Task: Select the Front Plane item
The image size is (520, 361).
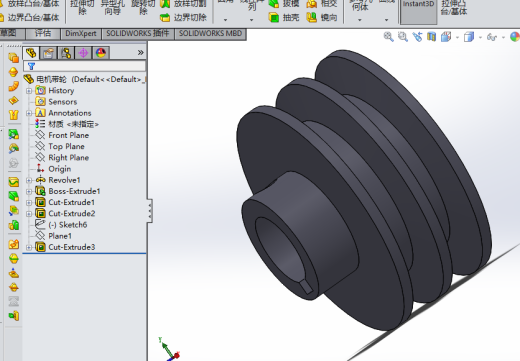Action: 69,135
